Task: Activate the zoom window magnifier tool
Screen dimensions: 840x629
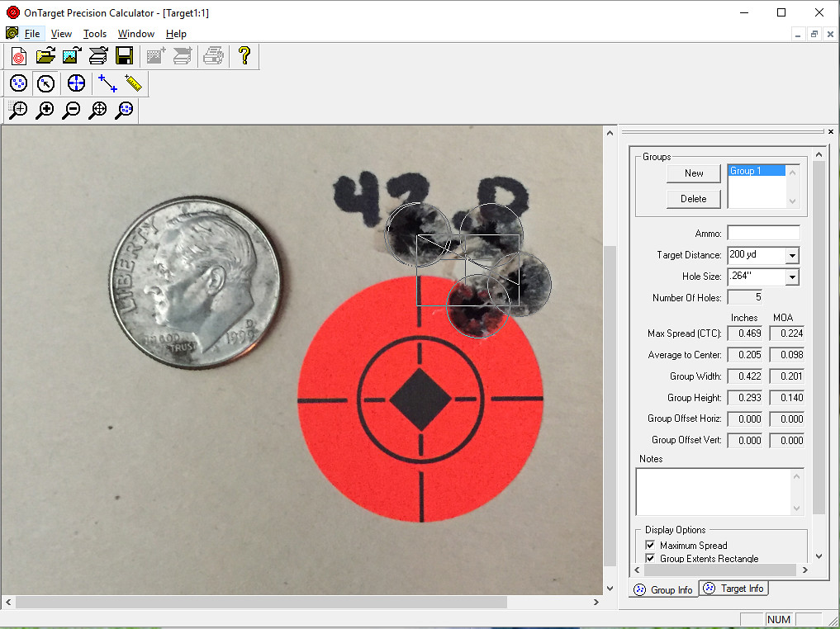Action: [x=18, y=111]
